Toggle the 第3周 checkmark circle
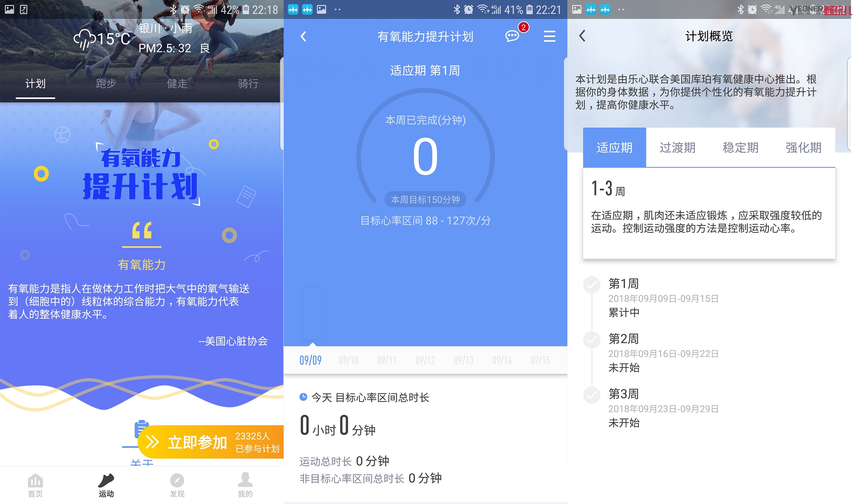 point(591,394)
